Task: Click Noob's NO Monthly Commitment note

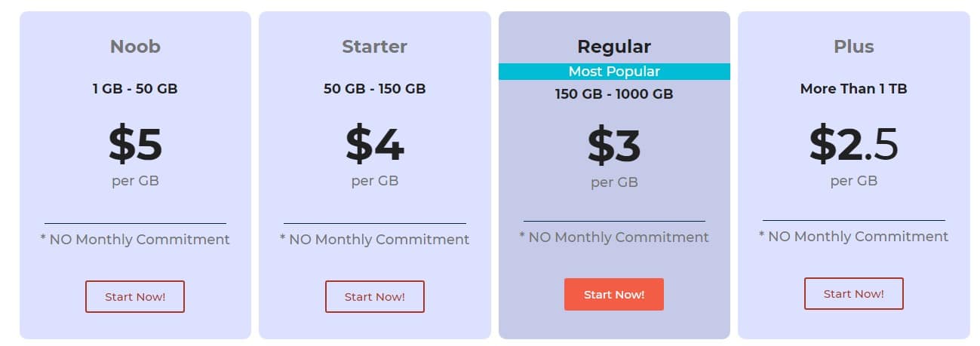Action: click(135, 240)
